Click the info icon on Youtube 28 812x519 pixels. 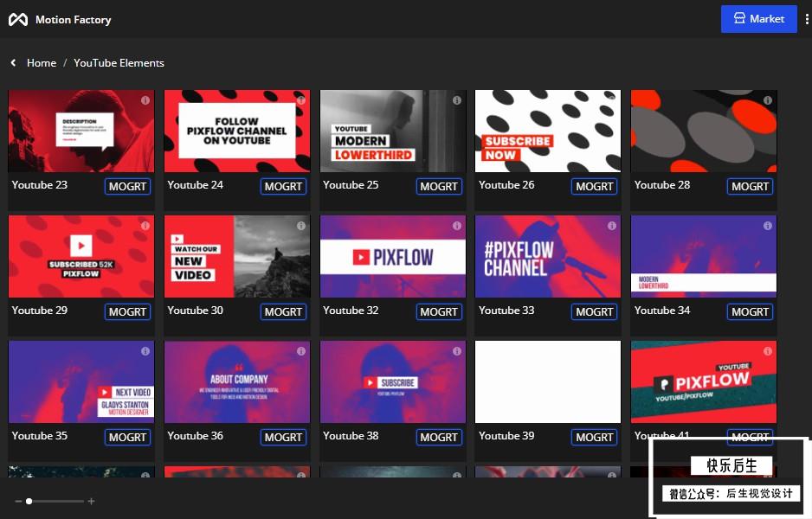pyautogui.click(x=768, y=100)
